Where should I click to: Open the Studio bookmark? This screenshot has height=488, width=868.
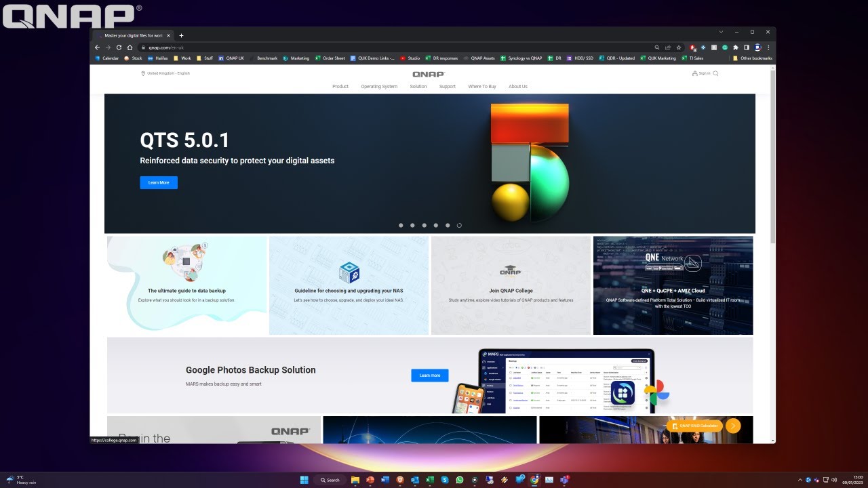click(410, 58)
